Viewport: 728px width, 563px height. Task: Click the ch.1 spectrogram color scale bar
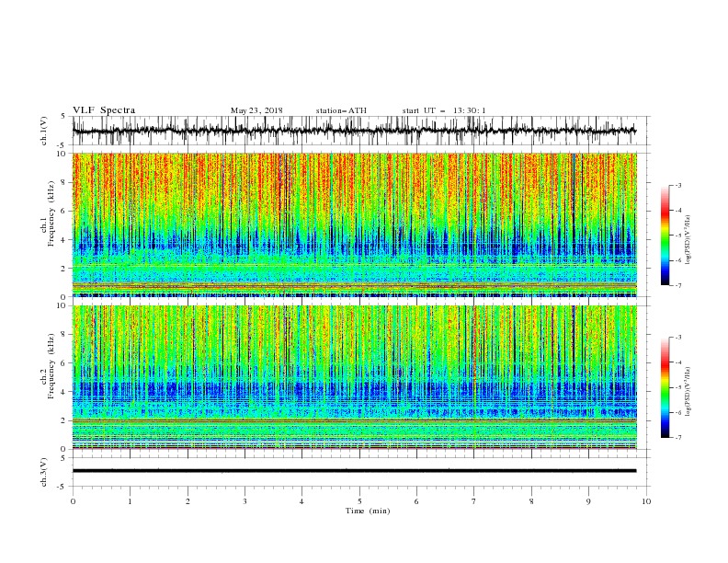click(x=665, y=235)
